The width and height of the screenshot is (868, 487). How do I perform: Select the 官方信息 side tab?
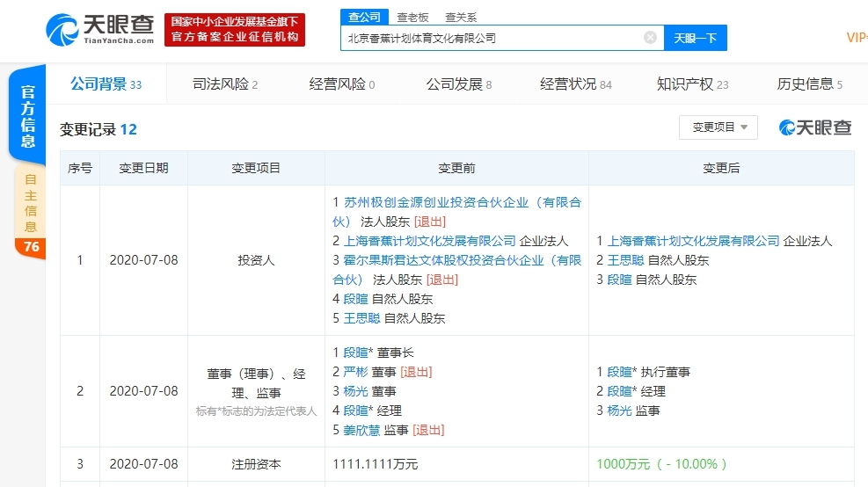(28, 116)
